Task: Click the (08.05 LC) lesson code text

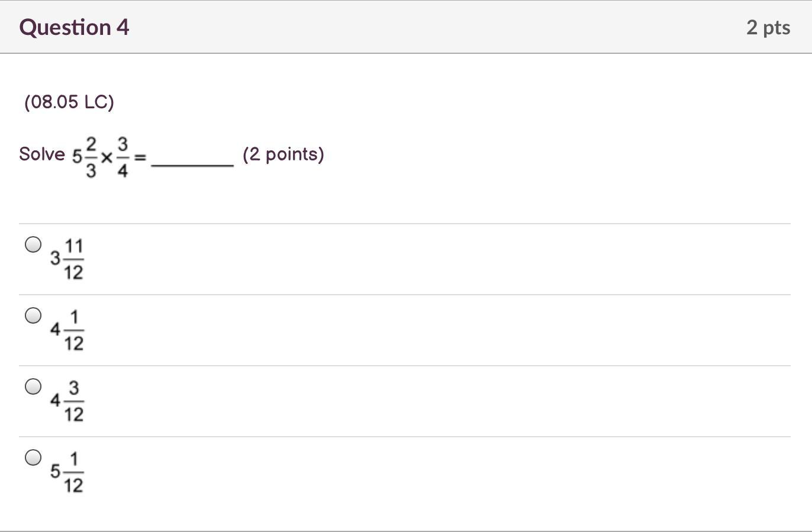Action: [69, 102]
